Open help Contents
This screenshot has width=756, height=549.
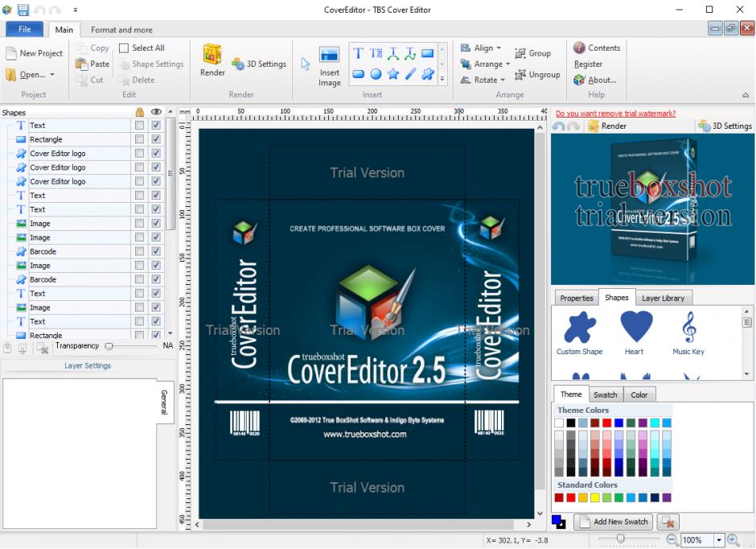pyautogui.click(x=597, y=47)
